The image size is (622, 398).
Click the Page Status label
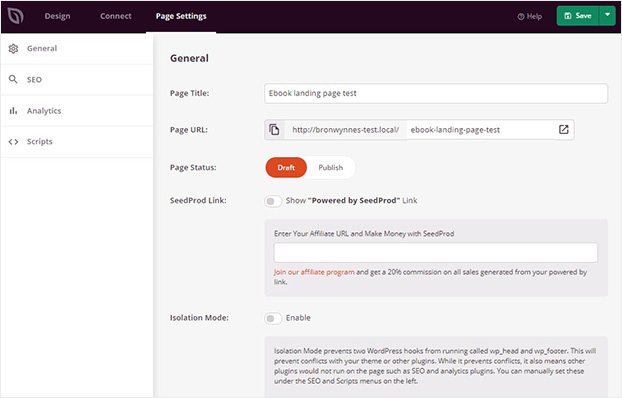tap(193, 167)
